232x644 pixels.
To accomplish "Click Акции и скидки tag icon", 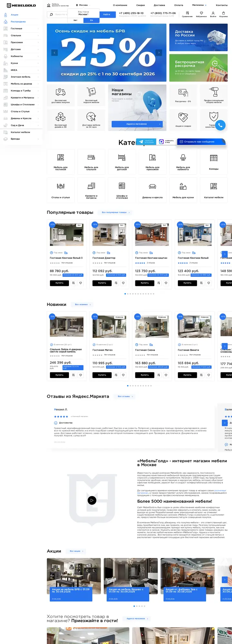I will 183,117.
